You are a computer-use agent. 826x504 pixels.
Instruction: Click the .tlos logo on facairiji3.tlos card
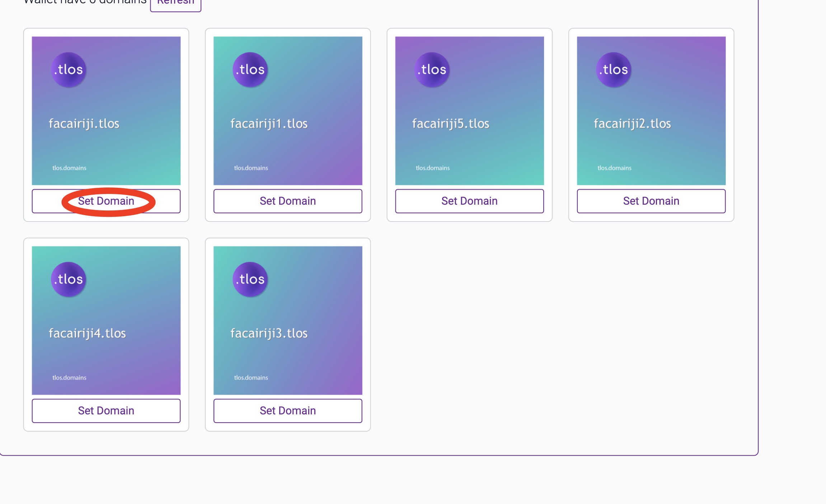[x=250, y=279]
